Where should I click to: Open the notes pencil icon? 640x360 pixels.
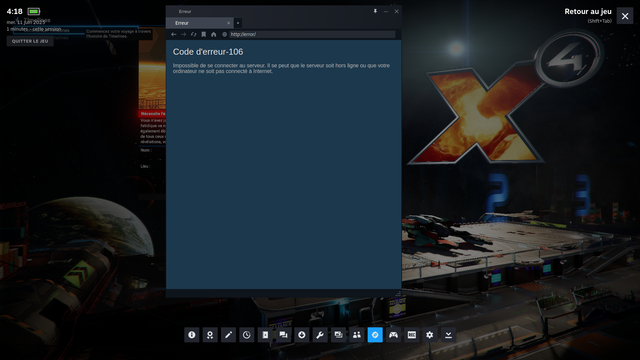pos(228,335)
